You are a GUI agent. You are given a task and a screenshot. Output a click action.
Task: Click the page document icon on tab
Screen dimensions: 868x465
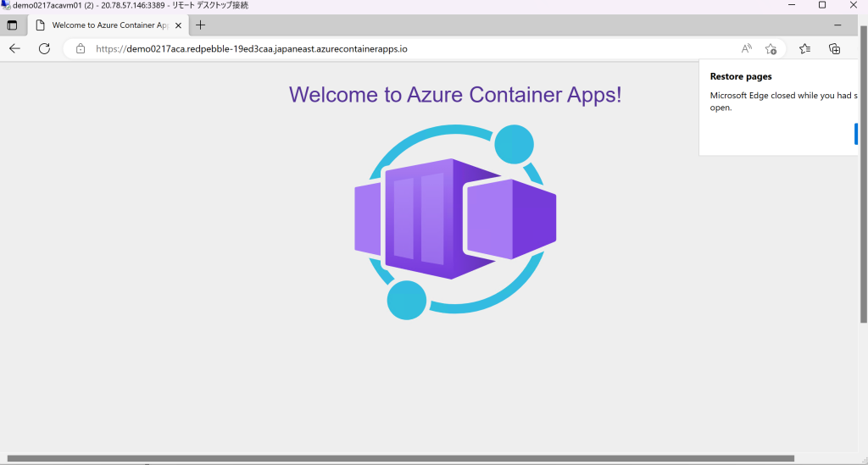[41, 25]
